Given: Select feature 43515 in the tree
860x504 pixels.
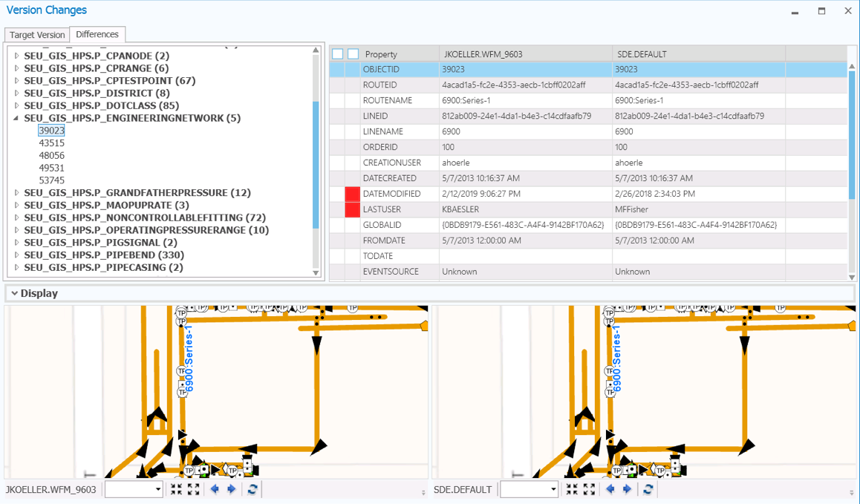Looking at the screenshot, I should pyautogui.click(x=51, y=143).
